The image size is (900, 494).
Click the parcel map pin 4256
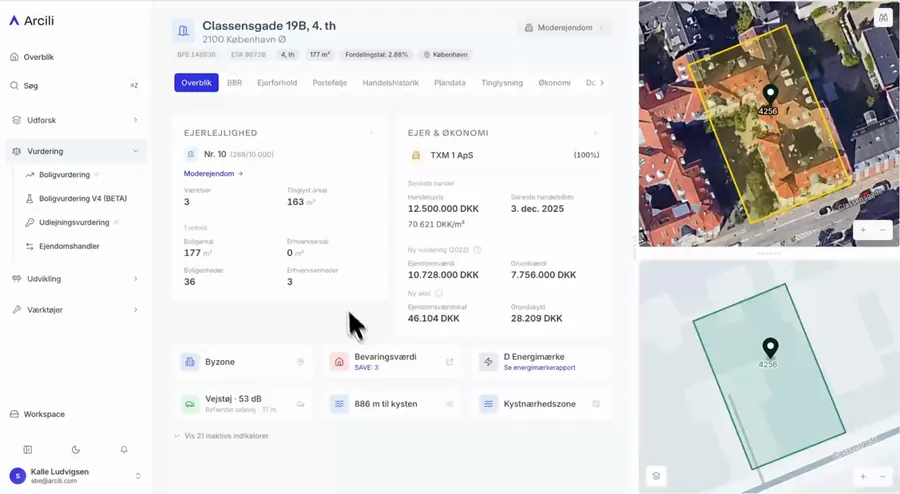(x=770, y=348)
